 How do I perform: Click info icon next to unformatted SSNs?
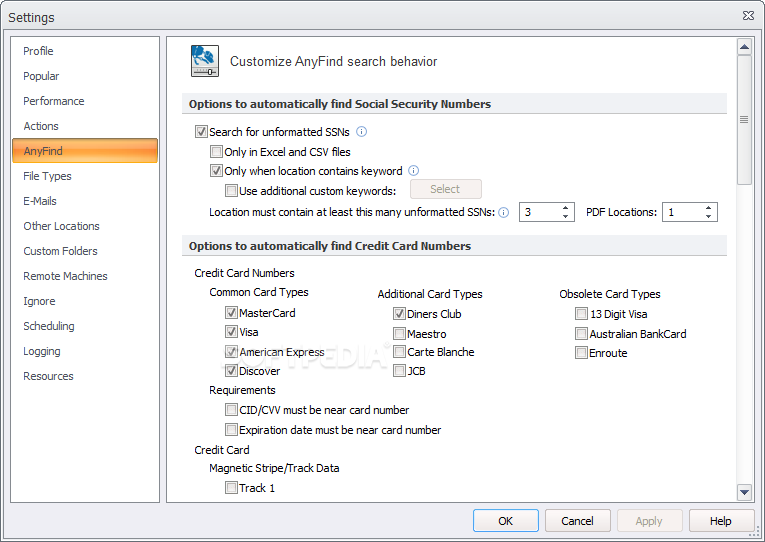coord(362,132)
